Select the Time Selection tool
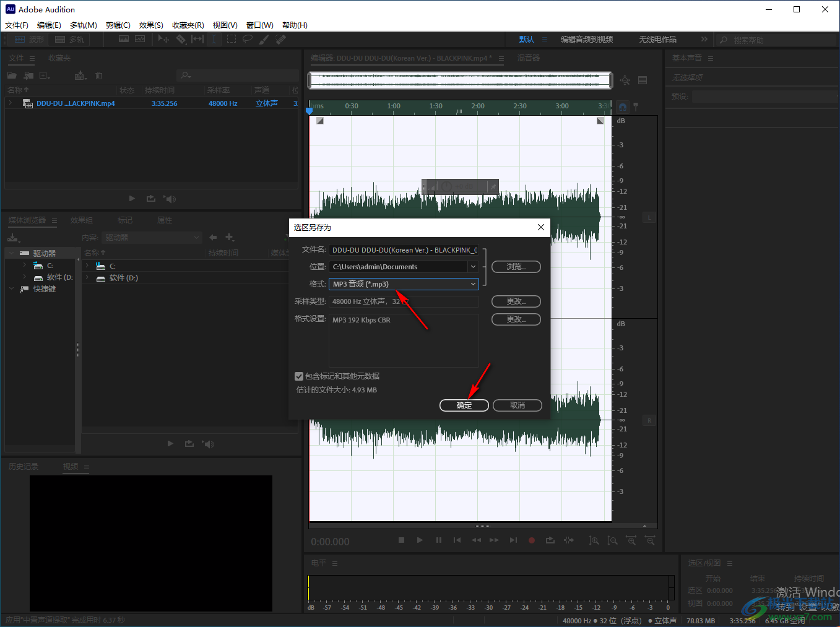 (214, 39)
